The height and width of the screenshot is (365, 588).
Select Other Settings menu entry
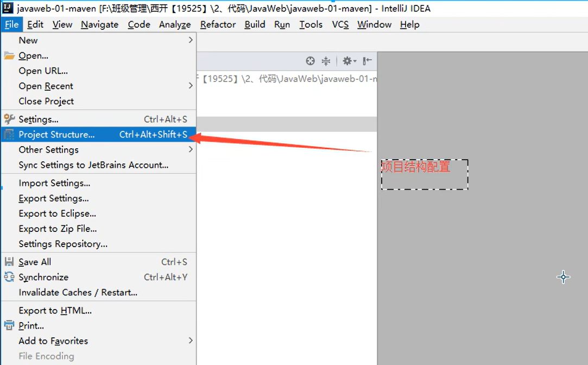(x=99, y=150)
